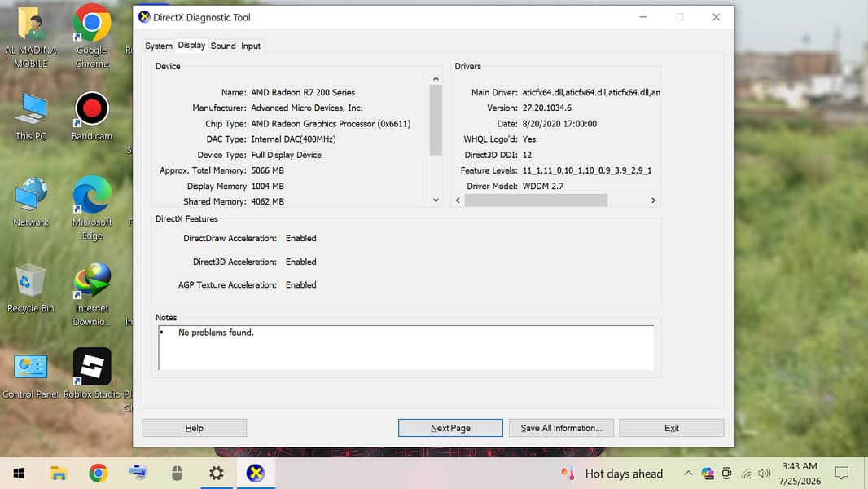Switch to the System tab
The image size is (868, 489).
[159, 46]
